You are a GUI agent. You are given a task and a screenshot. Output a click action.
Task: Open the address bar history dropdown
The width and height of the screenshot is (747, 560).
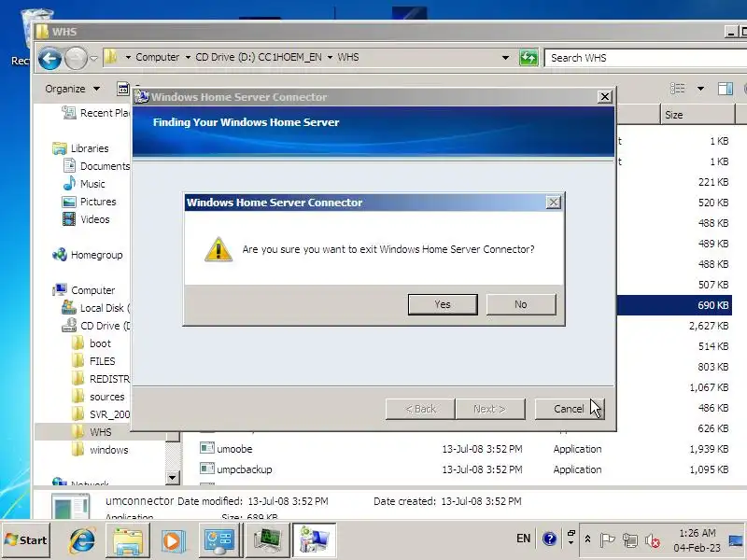[505, 58]
